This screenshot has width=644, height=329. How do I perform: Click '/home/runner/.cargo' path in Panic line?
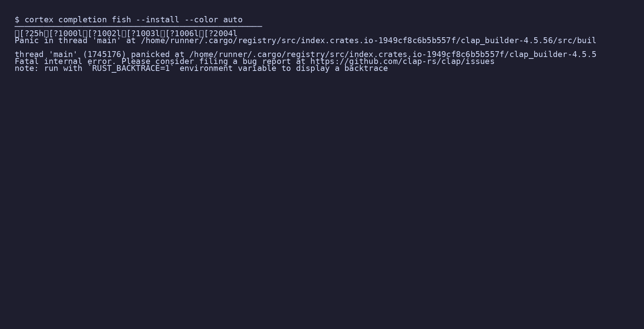tap(187, 41)
